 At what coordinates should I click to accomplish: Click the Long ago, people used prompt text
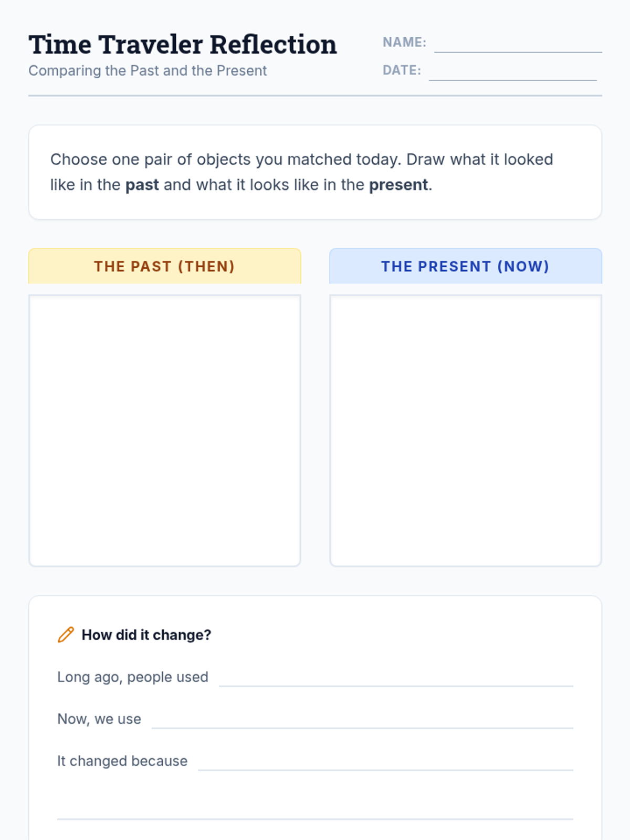[133, 677]
